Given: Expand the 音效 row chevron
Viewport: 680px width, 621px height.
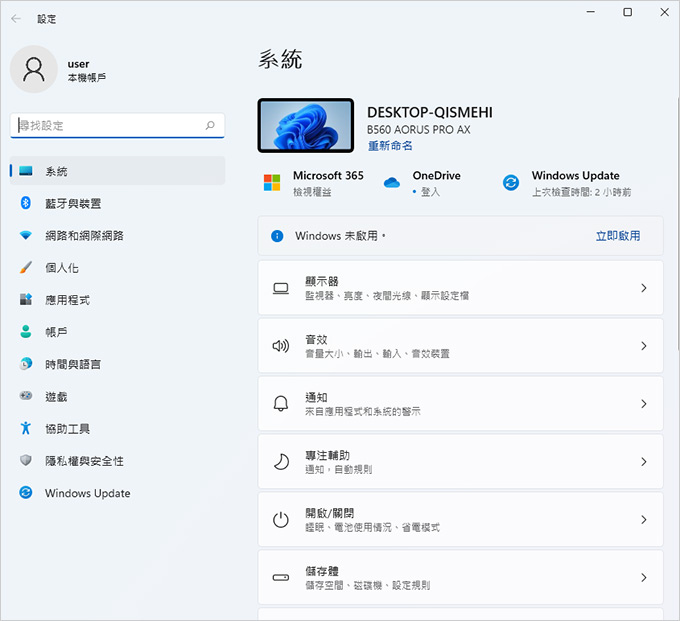Looking at the screenshot, I should tap(644, 346).
